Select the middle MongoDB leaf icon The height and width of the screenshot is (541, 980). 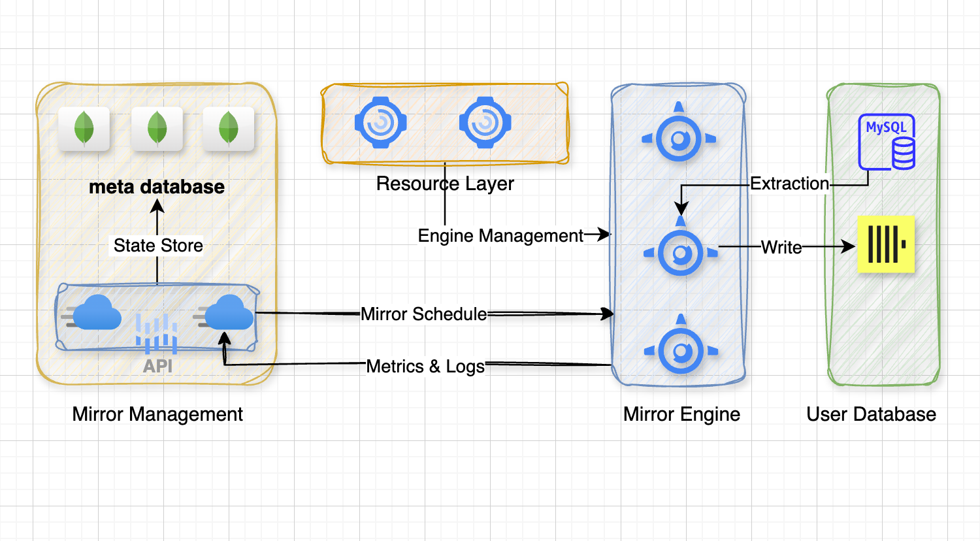pyautogui.click(x=157, y=129)
